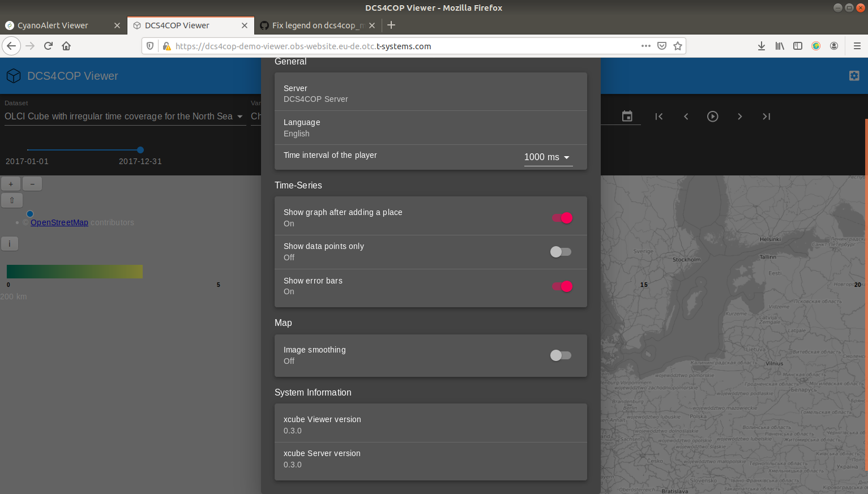Follow the OpenStreetMap attribution link
Viewport: 868px width, 494px height.
(x=59, y=222)
